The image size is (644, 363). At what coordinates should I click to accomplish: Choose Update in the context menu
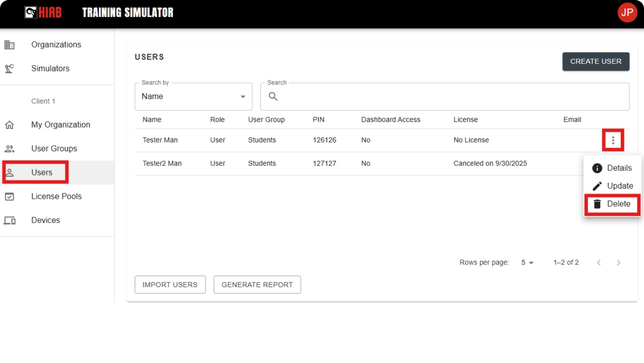612,186
